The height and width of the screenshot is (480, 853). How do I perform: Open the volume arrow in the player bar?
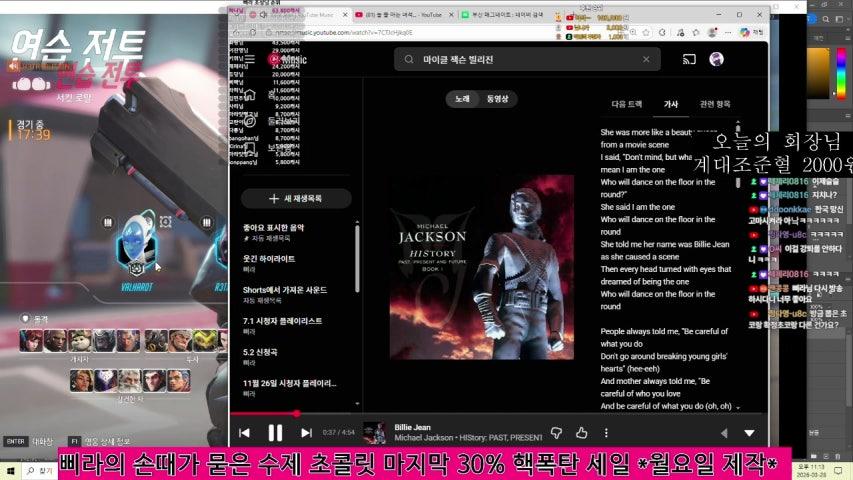(724, 433)
